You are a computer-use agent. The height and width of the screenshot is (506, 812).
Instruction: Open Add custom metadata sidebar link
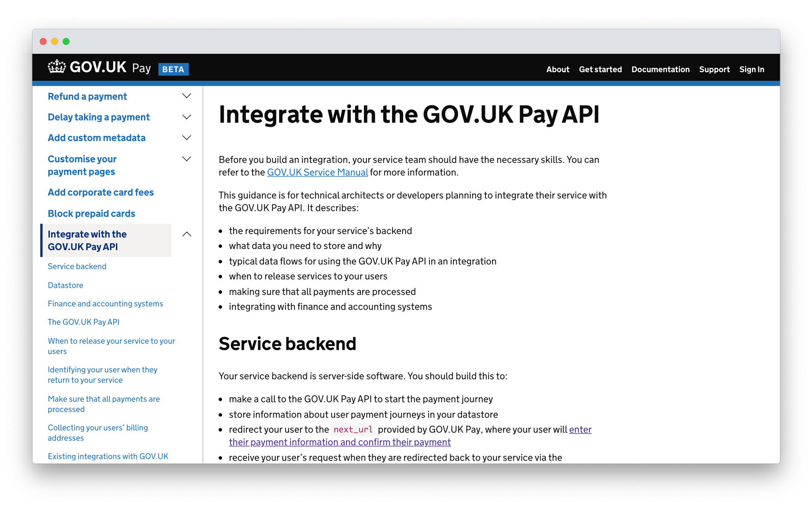tap(97, 138)
